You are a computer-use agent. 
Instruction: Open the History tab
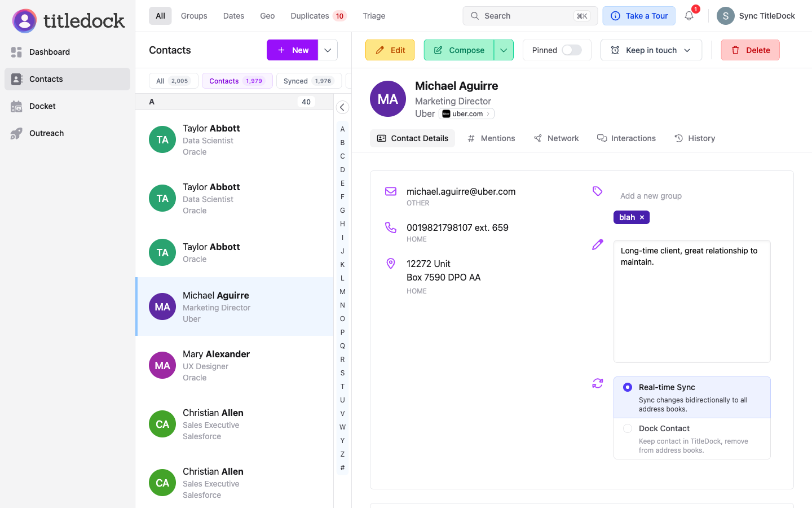(x=695, y=138)
